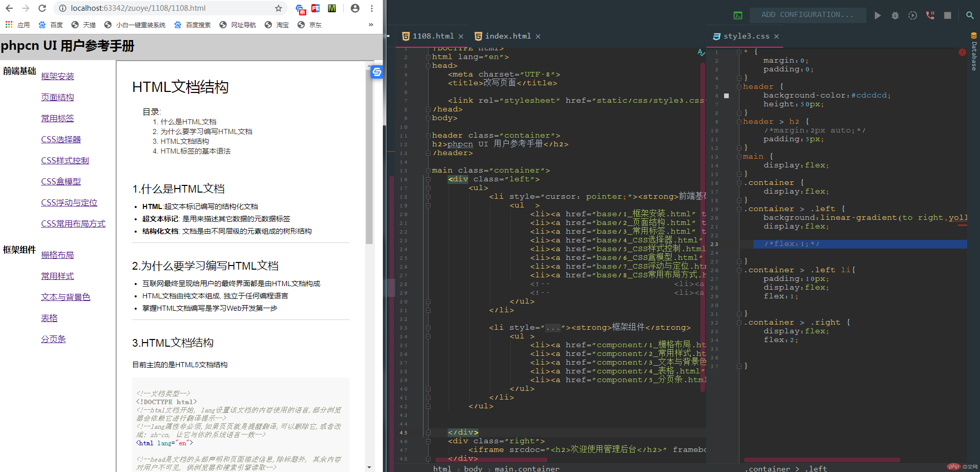The height and width of the screenshot is (472, 980).
Task: Open the 百度 bookmark
Action: tap(50, 25)
